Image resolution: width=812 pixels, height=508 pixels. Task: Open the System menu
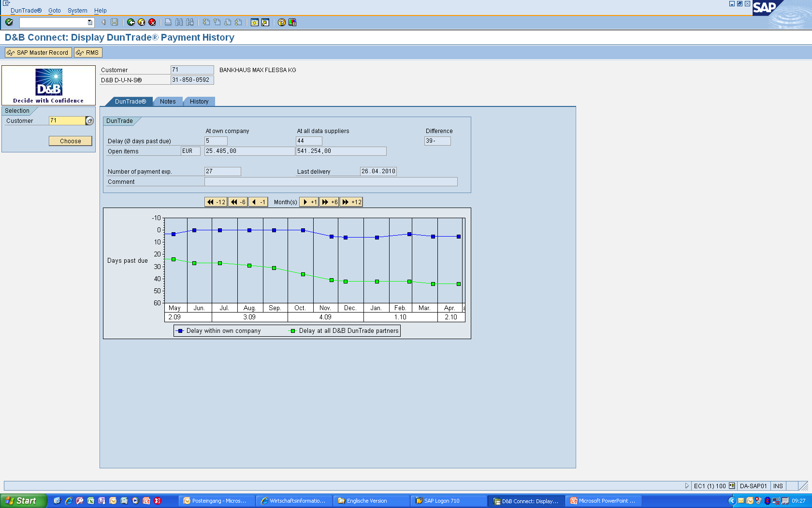(x=77, y=11)
